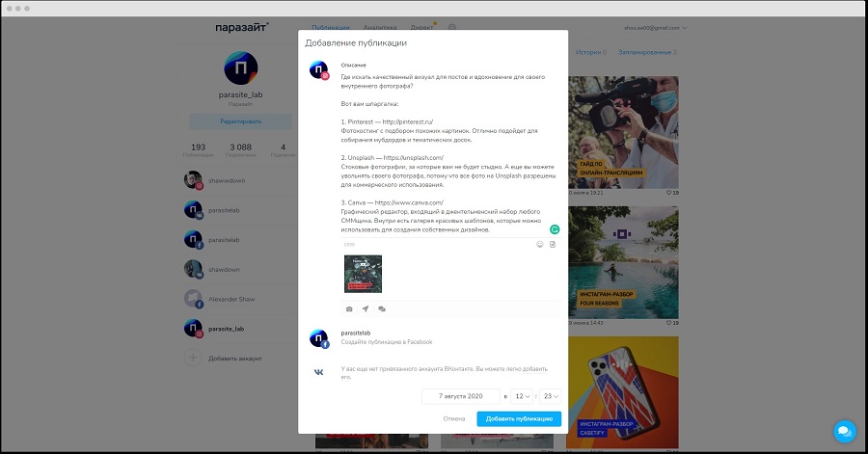Open the first comment speech bubbles icon

point(382,309)
